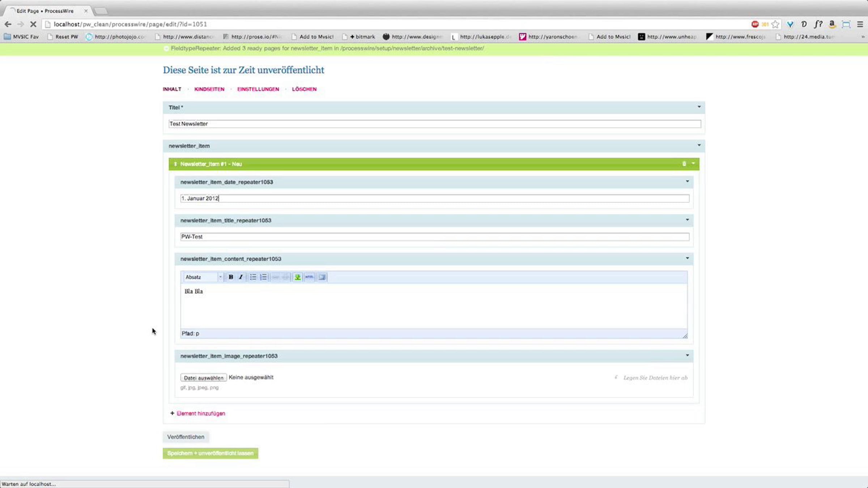
Task: Insert a numbered list in the editor
Action: [x=263, y=277]
